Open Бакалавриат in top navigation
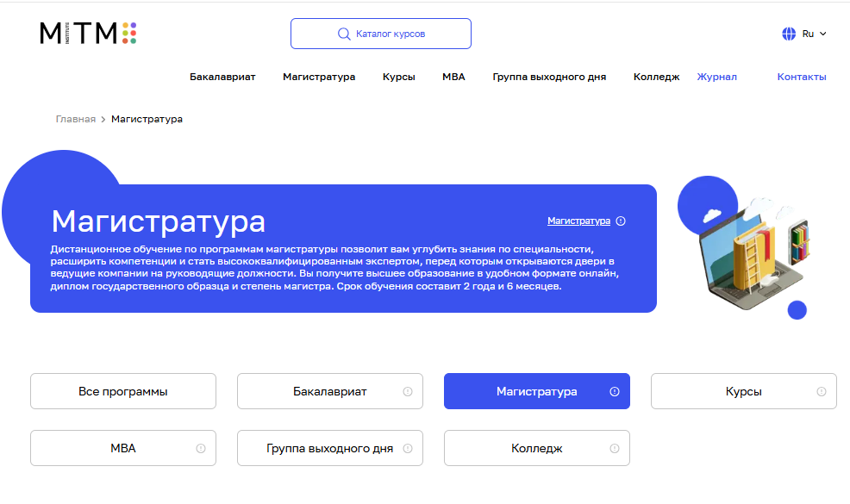 (222, 77)
